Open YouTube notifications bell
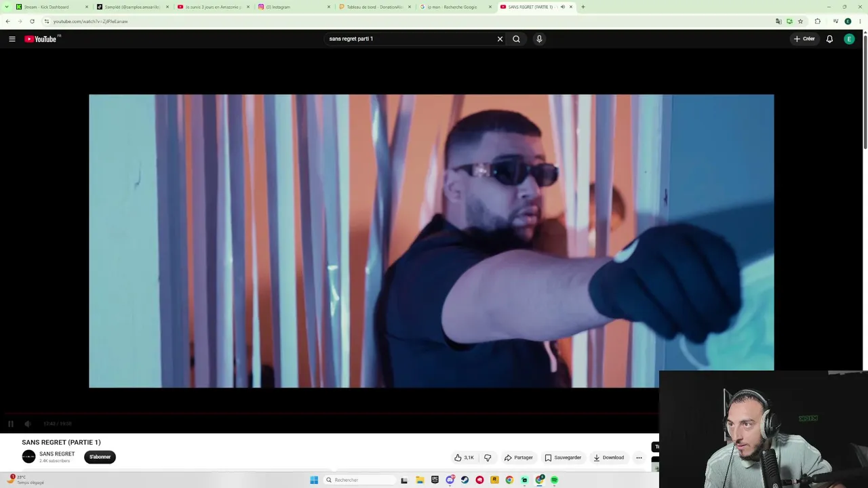This screenshot has width=868, height=488. point(829,39)
